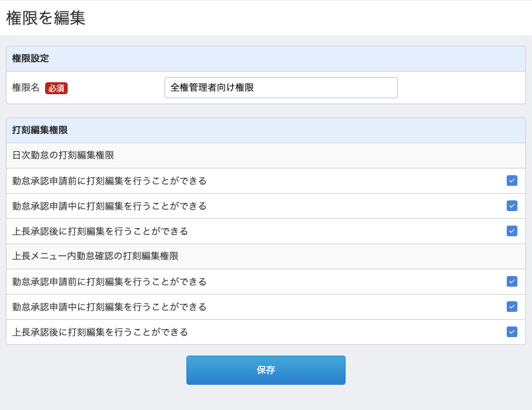Uncheck 勤怠承認申請前 checkbox under 上長メニュー section
The image size is (532, 410).
click(511, 281)
